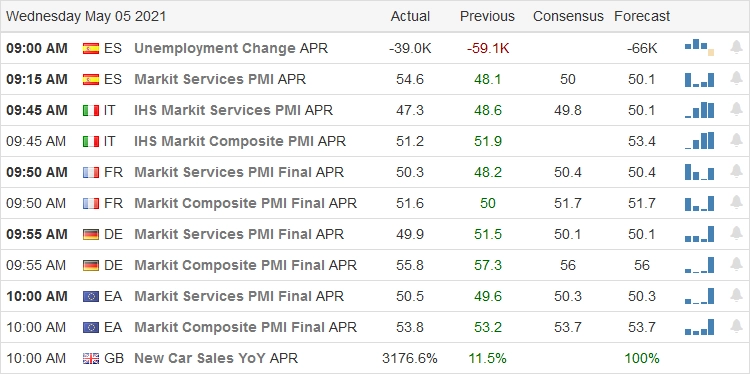Toggle alert bell for Italy Services PMI row
The width and height of the screenshot is (750, 374).
[736, 110]
